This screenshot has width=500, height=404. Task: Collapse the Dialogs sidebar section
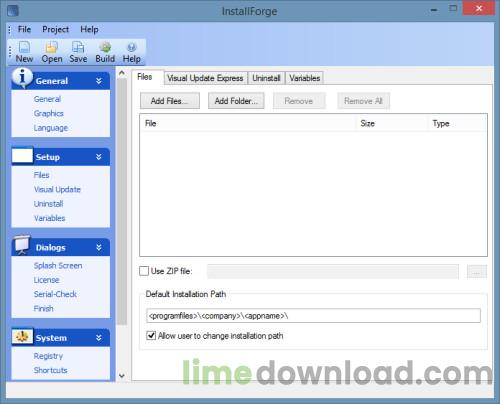99,247
